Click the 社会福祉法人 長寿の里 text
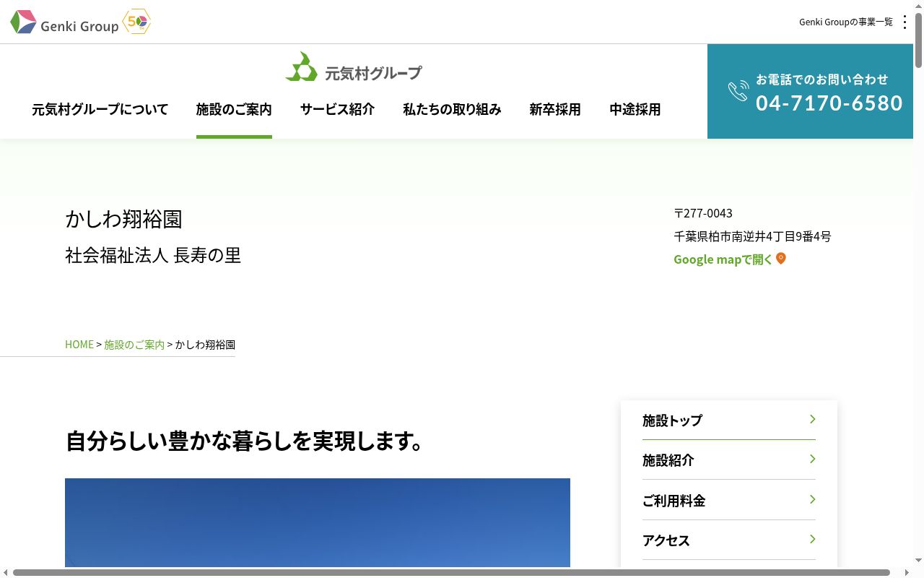 153,255
